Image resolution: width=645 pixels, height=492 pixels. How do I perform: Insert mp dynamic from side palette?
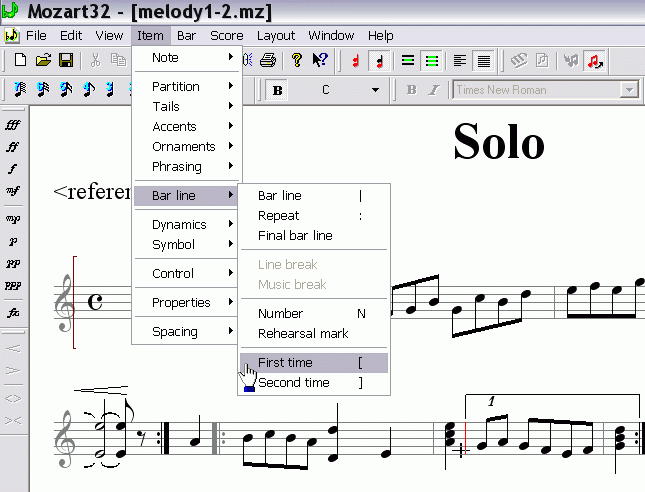click(x=13, y=219)
